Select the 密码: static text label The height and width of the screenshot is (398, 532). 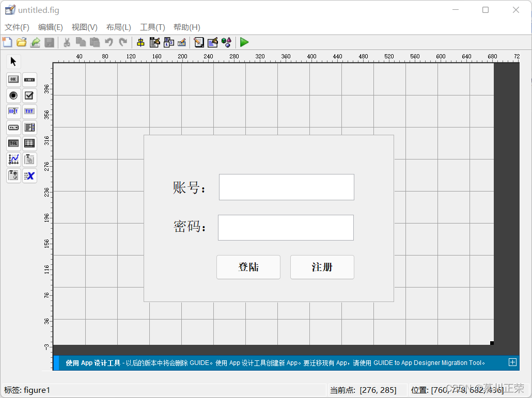(x=190, y=226)
